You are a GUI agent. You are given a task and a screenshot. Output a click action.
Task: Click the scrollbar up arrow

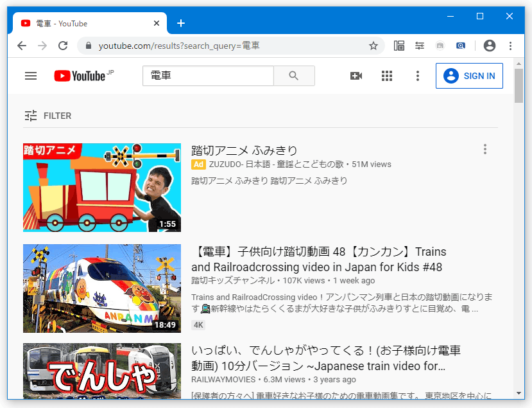click(x=519, y=64)
